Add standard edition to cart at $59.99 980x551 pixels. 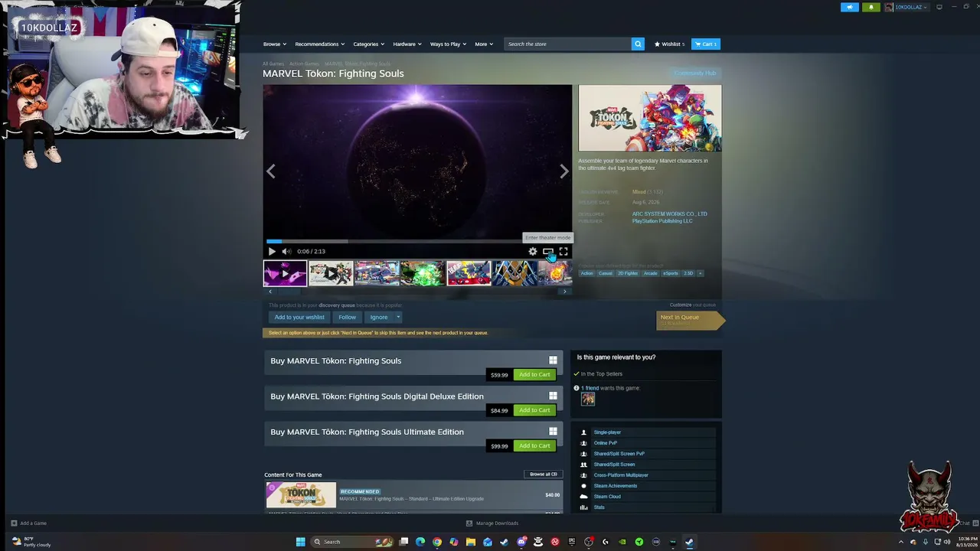[x=534, y=375]
